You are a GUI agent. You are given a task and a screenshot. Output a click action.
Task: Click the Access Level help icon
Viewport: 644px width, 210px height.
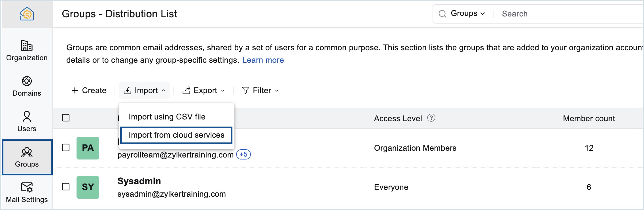click(431, 118)
